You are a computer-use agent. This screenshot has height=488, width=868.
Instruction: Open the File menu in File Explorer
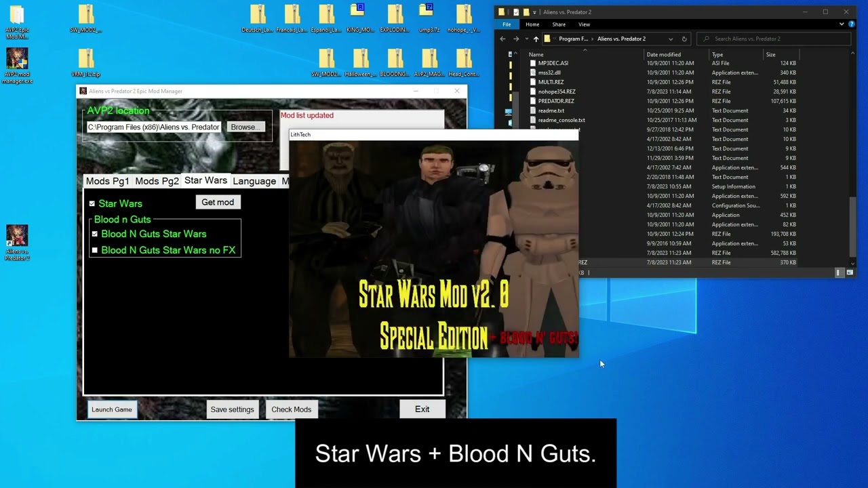point(507,24)
